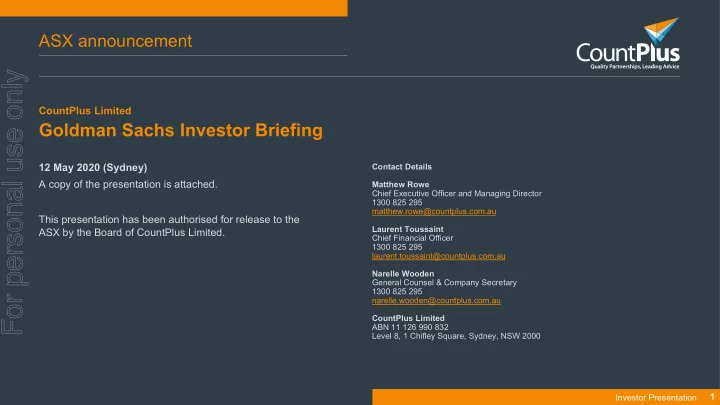Click the ABN 11 126 990 832 text

[x=410, y=327]
